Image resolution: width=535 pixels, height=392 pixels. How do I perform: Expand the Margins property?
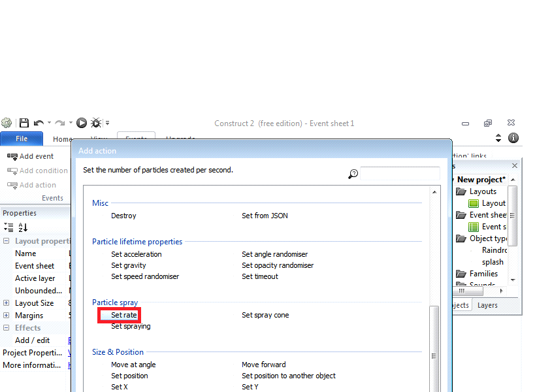pos(6,316)
